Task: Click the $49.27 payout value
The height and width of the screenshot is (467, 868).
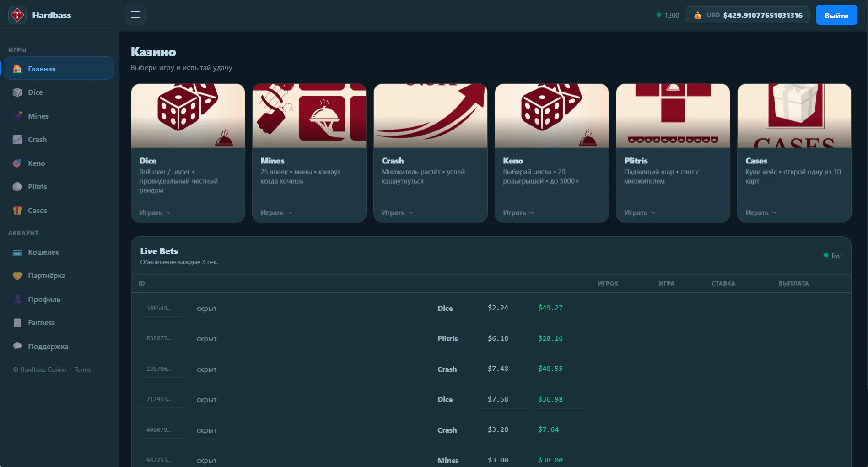Action: coord(550,308)
